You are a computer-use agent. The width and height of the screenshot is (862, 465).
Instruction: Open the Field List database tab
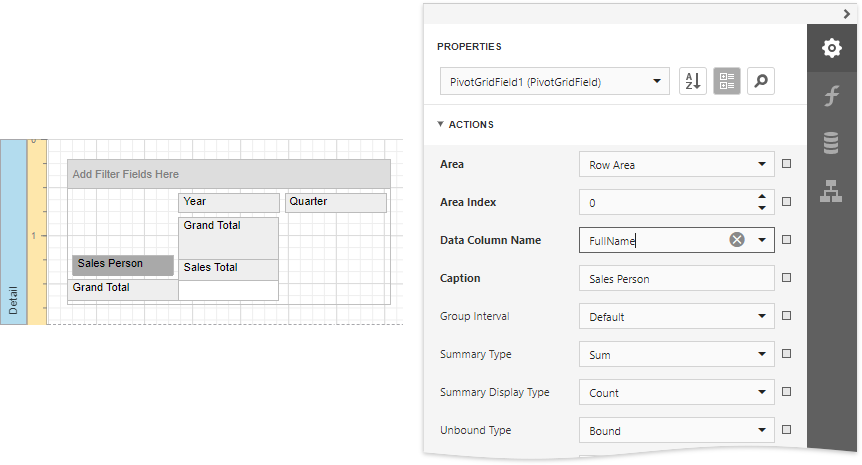point(831,144)
